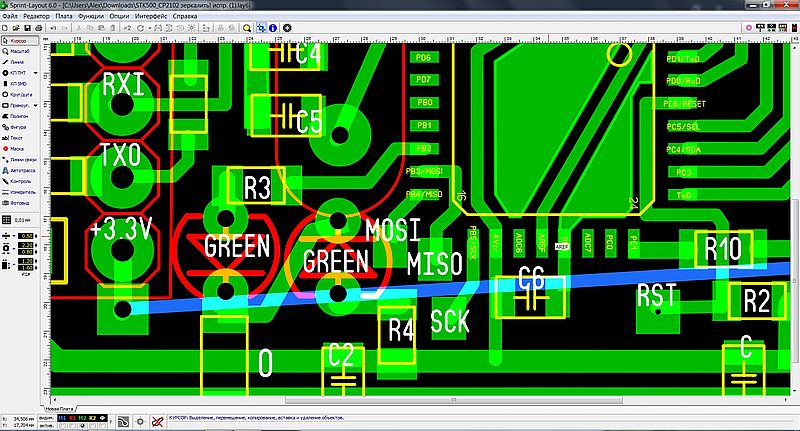Open the Опции menu
Screen dimensions: 800x431
tap(118, 17)
